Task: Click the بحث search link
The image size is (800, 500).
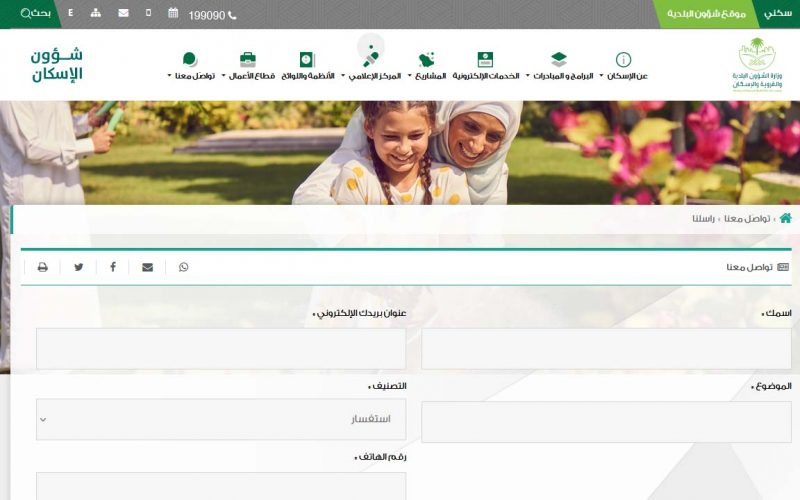Action: point(42,13)
